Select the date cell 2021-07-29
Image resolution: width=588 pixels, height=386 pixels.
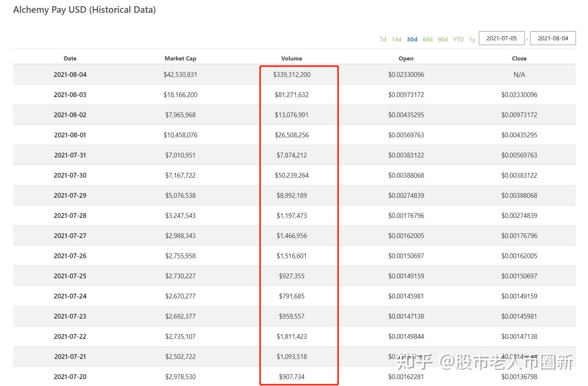pos(70,196)
